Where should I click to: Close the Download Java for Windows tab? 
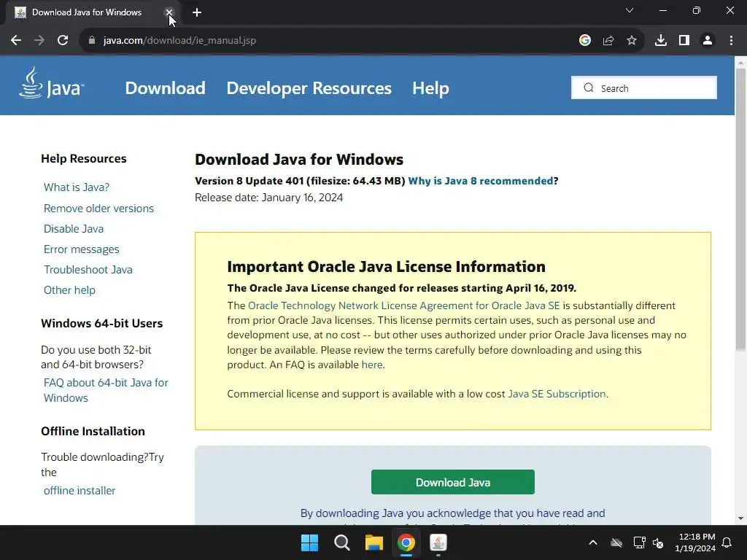[x=169, y=12]
